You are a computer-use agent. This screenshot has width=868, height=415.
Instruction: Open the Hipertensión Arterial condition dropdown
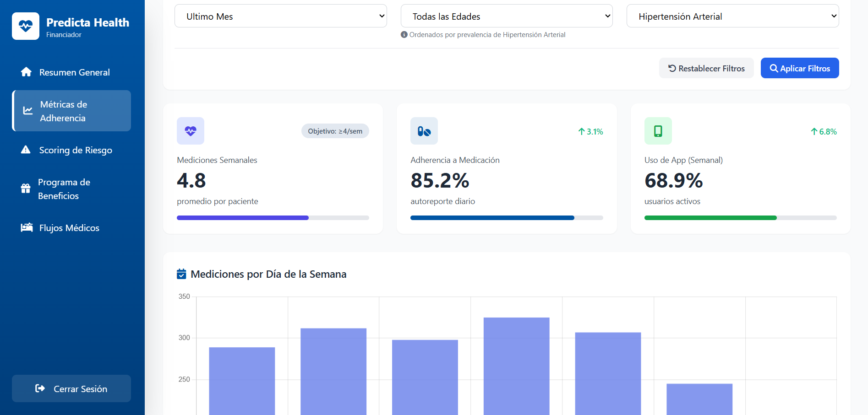point(732,16)
